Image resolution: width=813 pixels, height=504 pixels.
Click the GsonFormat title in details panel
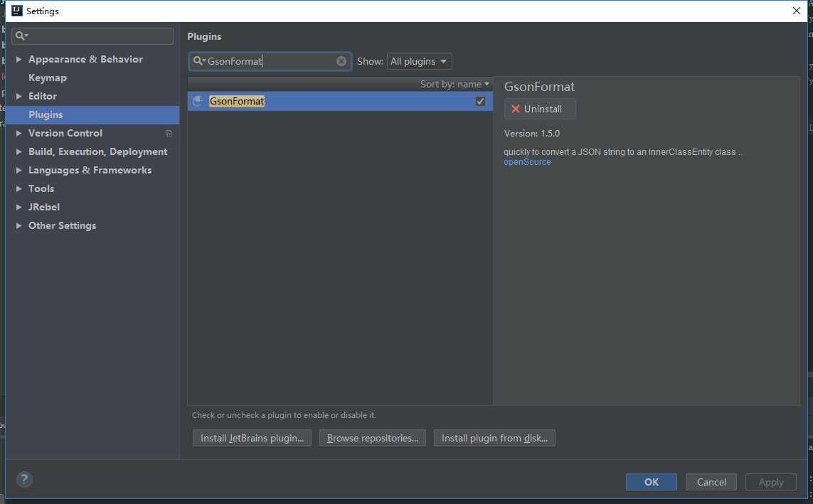(x=539, y=87)
